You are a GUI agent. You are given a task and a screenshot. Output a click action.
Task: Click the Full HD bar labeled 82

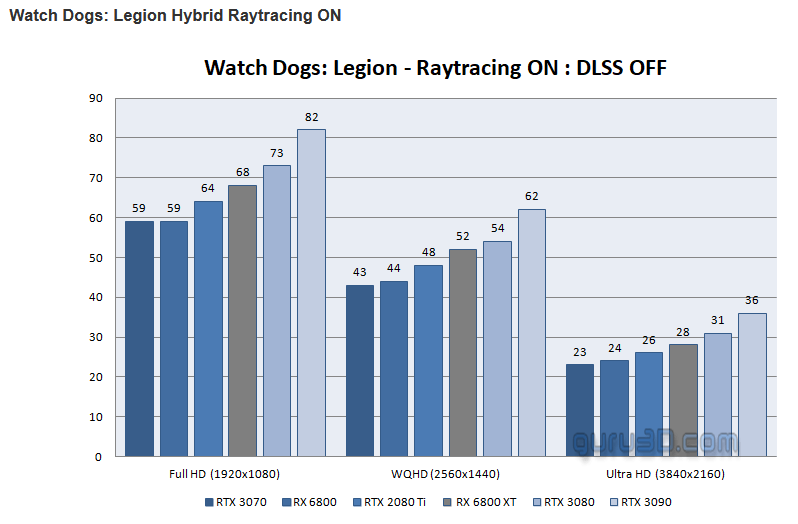(311, 293)
